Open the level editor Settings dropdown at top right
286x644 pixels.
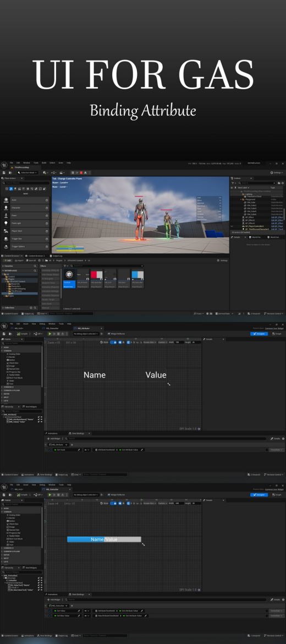(277, 172)
